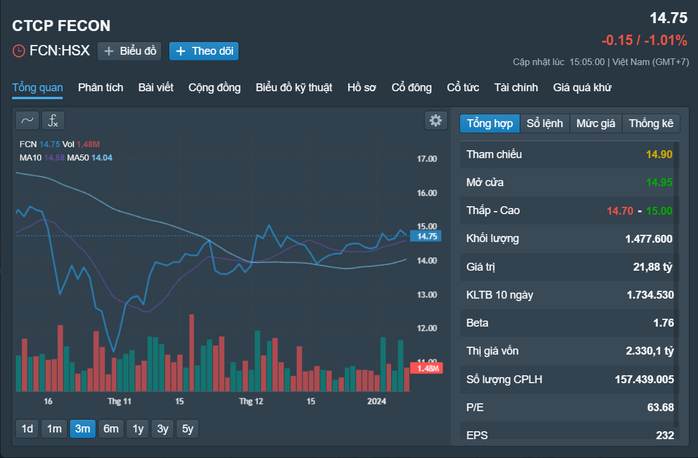Set chart range to 5y

187,429
